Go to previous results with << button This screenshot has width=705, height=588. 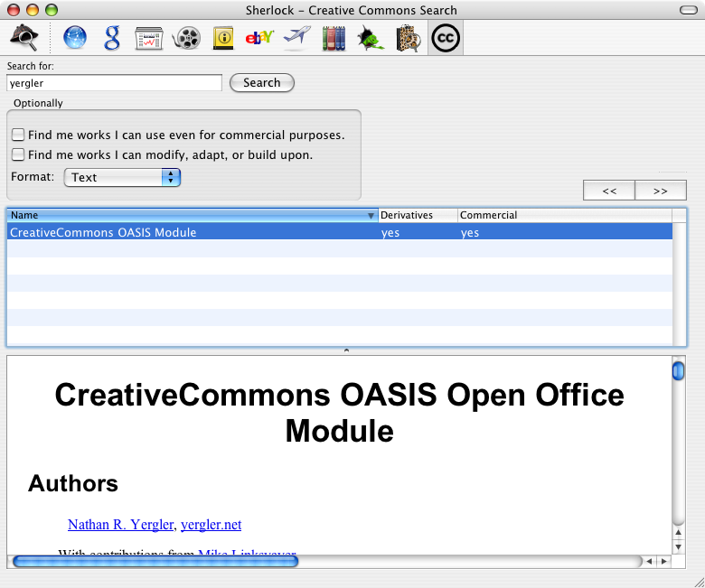pos(609,191)
